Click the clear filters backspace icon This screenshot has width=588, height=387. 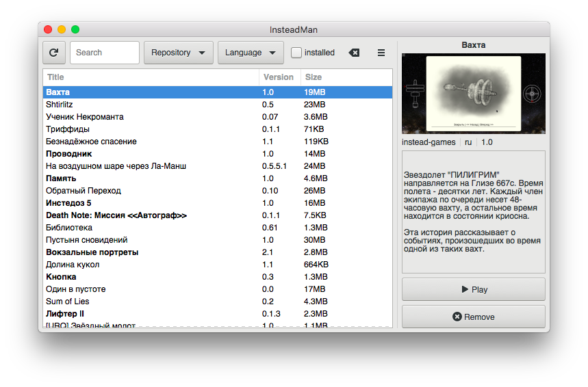coord(354,53)
